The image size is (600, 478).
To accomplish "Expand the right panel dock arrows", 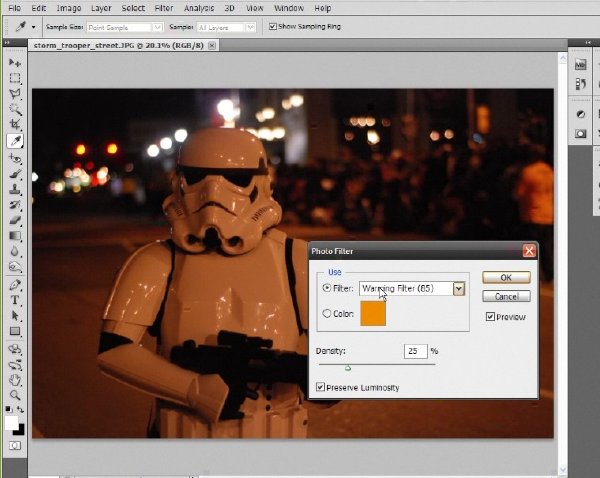I will coord(588,42).
